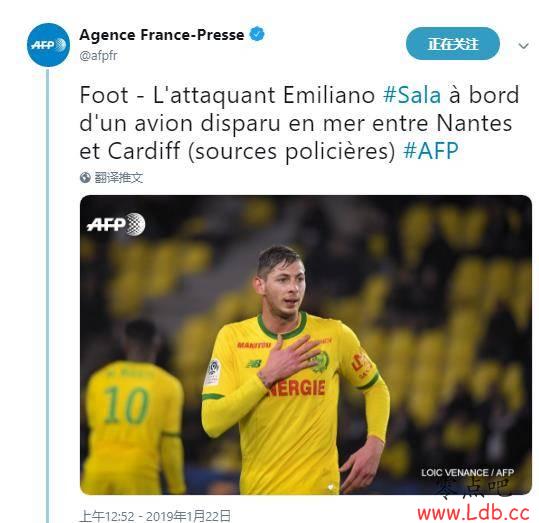Open the AFP profile avatar

coord(48,45)
